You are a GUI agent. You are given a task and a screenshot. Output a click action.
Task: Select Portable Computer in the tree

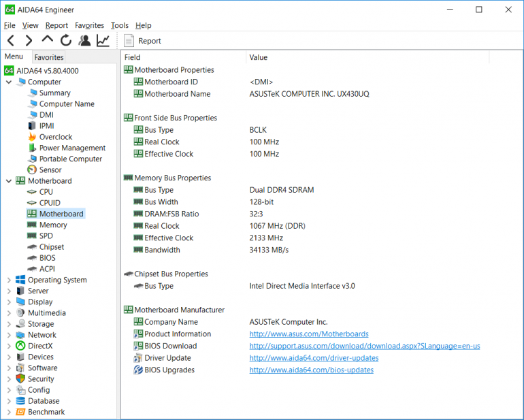tap(71, 159)
